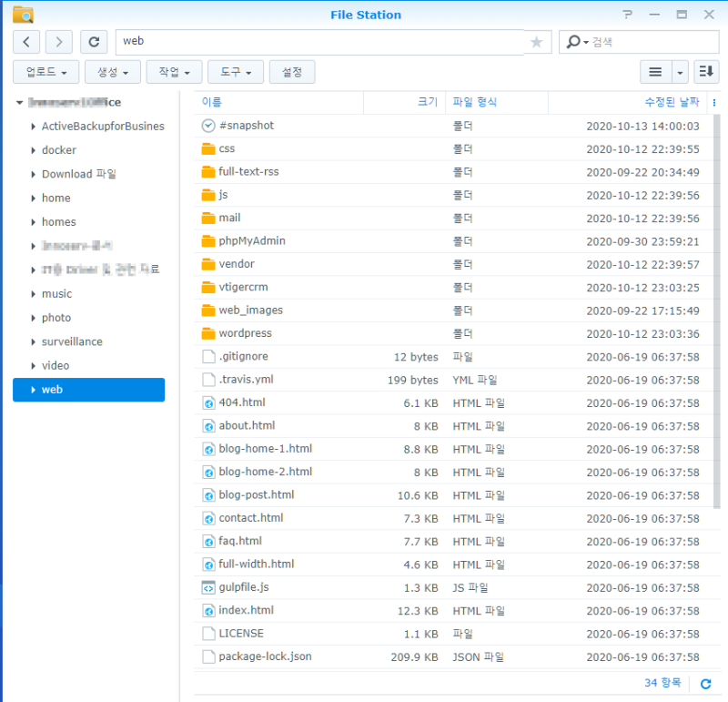Viewport: 728px width, 702px height.
Task: Click the bottom refresh icon beside 34 항목
Action: coord(706,684)
